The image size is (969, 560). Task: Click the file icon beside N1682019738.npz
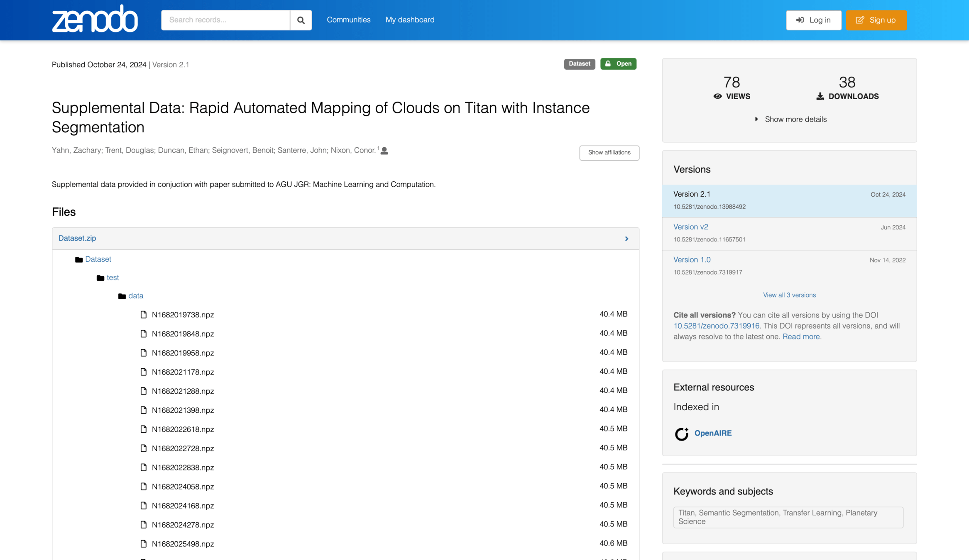144,315
